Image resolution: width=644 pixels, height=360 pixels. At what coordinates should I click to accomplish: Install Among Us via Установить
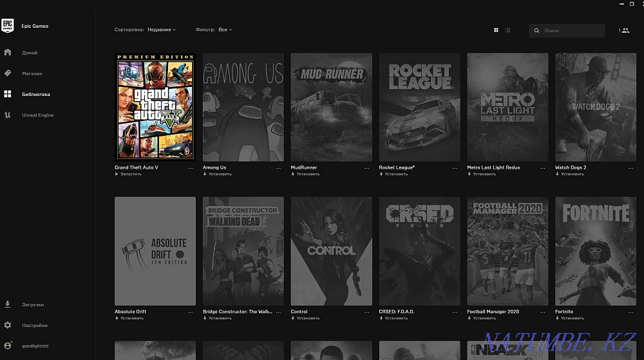click(217, 174)
